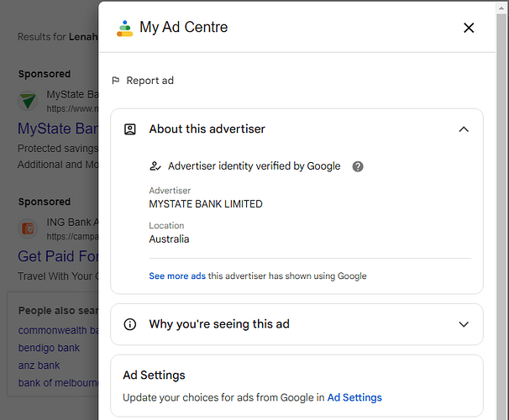This screenshot has height=420, width=509.
Task: Click the Ad Settings card heading
Action: [154, 375]
